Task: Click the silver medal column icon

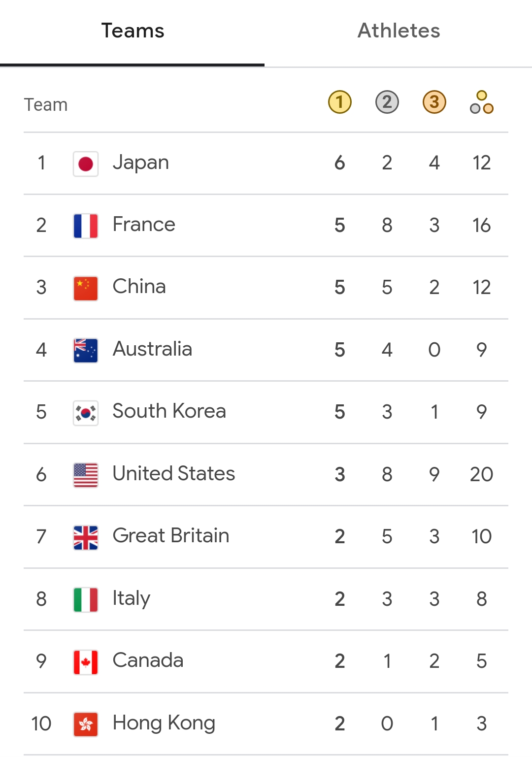Action: pos(387,102)
